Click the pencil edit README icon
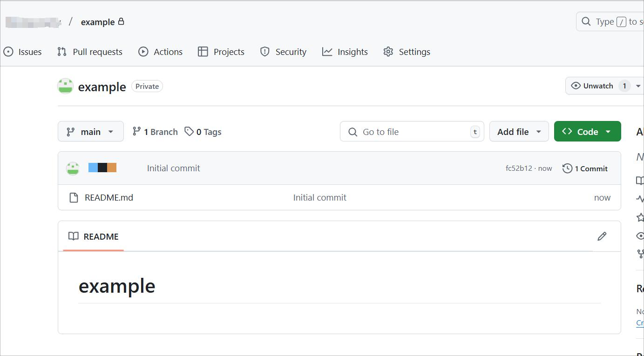This screenshot has height=356, width=644. pyautogui.click(x=602, y=236)
